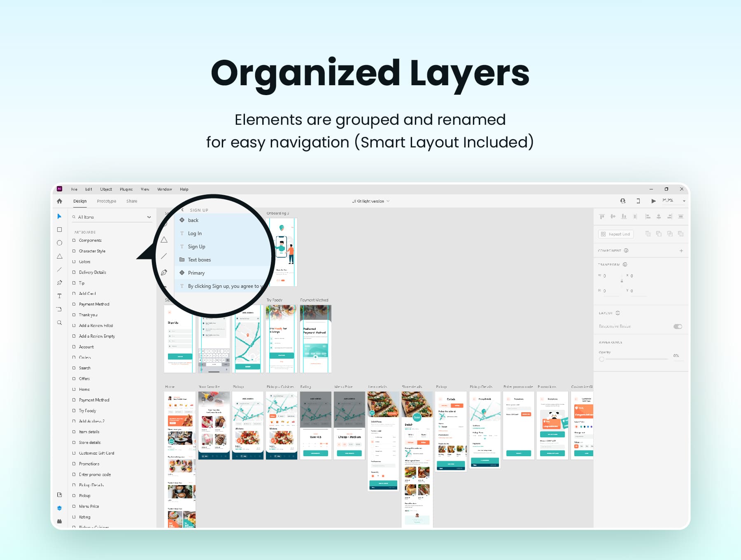741x560 pixels.
Task: Open the Layers panel icon
Action: pyautogui.click(x=59, y=508)
